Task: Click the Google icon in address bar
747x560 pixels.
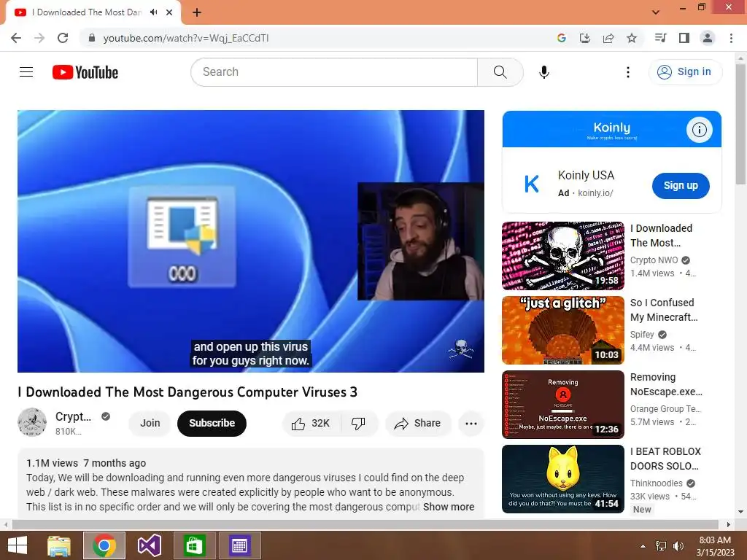Action: (x=561, y=38)
